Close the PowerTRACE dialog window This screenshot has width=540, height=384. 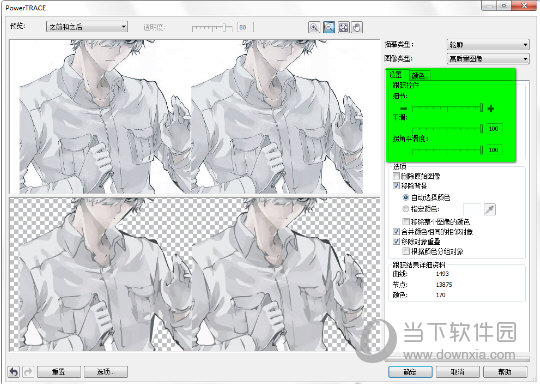point(524,6)
